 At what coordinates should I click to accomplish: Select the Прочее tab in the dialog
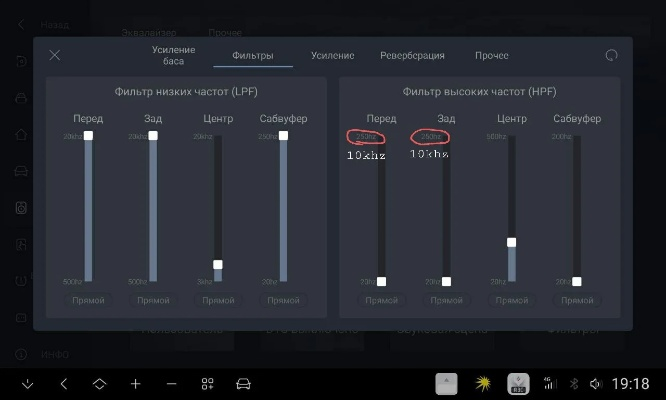491,56
